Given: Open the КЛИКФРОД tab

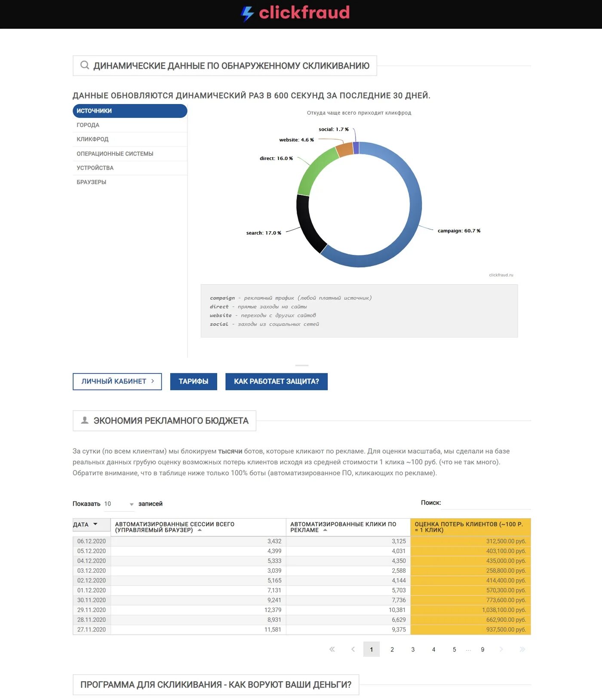Looking at the screenshot, I should click(130, 139).
